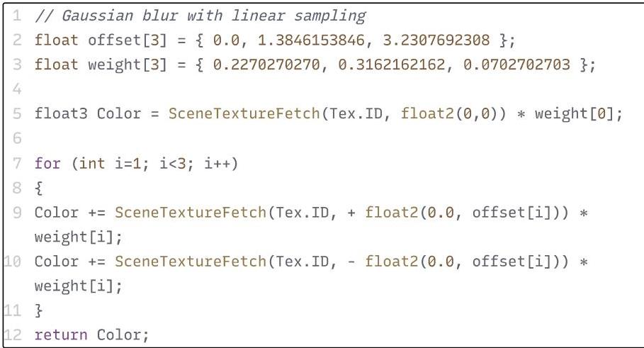Screen dimensions: 644x348
Task: Click the return keyword on line 12
Action: [x=61, y=335]
